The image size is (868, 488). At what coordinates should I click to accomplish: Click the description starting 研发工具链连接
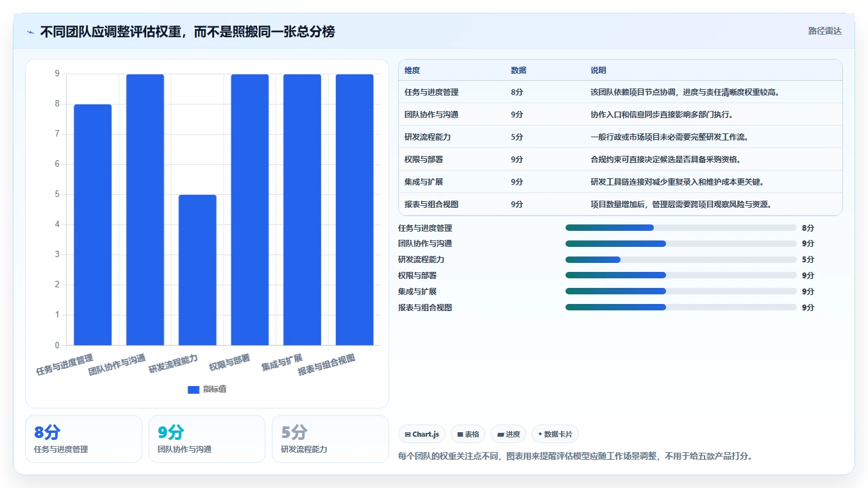[677, 182]
